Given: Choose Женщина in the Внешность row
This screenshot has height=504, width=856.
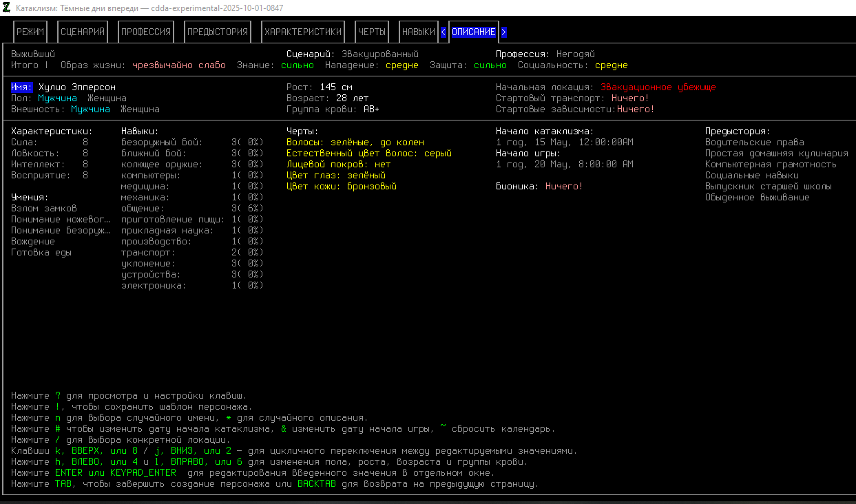Looking at the screenshot, I should (x=140, y=109).
